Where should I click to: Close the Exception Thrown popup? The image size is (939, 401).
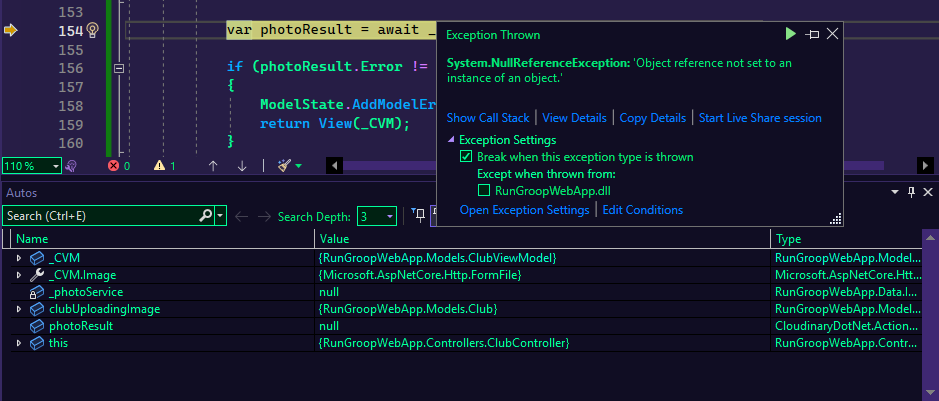pyautogui.click(x=832, y=34)
